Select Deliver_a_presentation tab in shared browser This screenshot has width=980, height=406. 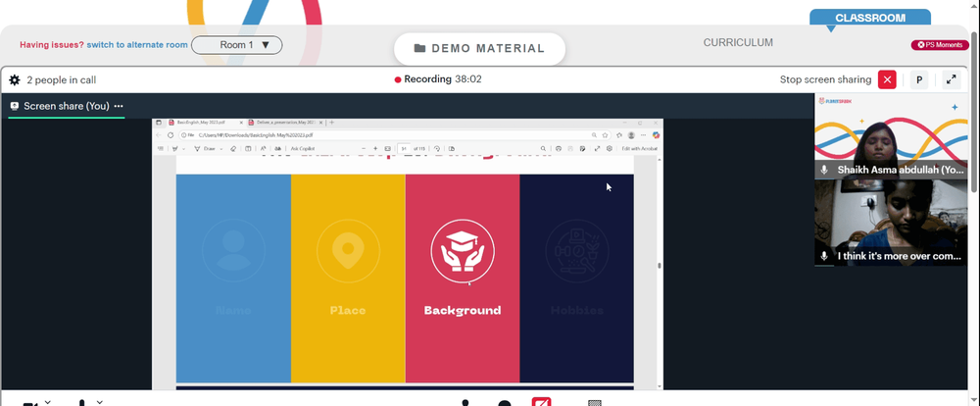pyautogui.click(x=285, y=123)
